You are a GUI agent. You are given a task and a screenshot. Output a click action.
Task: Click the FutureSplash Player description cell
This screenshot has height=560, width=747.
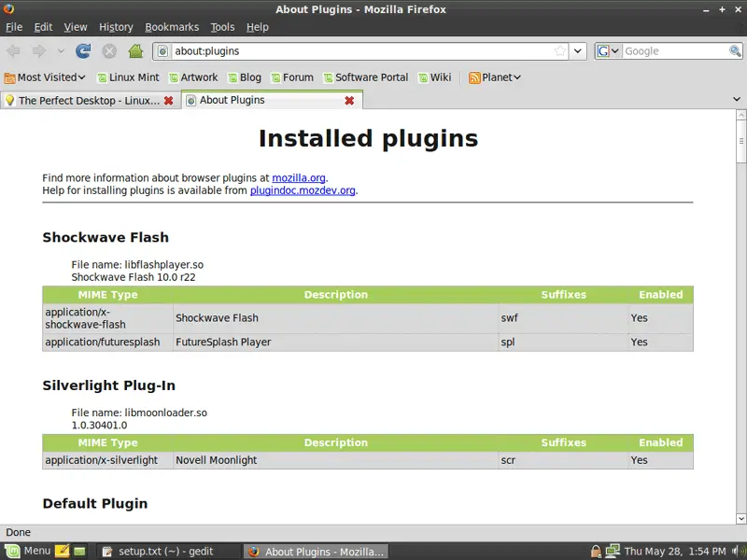336,342
